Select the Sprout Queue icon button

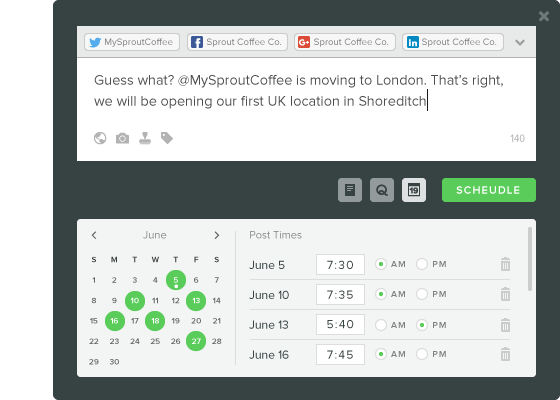[x=382, y=190]
